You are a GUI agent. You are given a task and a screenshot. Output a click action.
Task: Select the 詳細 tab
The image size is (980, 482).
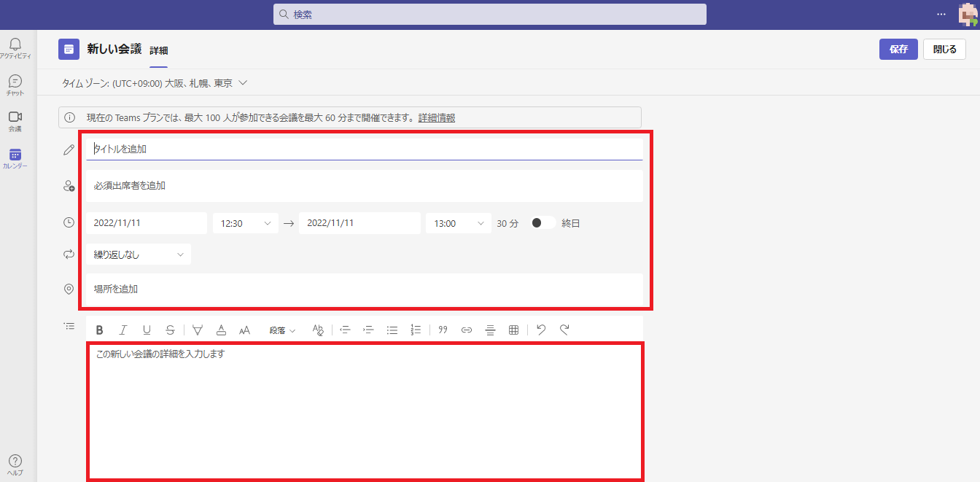[x=158, y=50]
